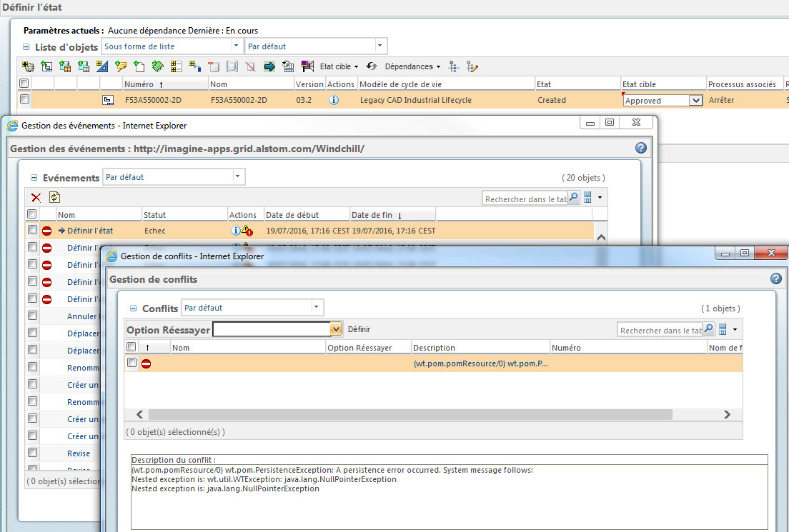Click the add CAD drawing icon with green plus
The width and height of the screenshot is (789, 532).
(46, 66)
